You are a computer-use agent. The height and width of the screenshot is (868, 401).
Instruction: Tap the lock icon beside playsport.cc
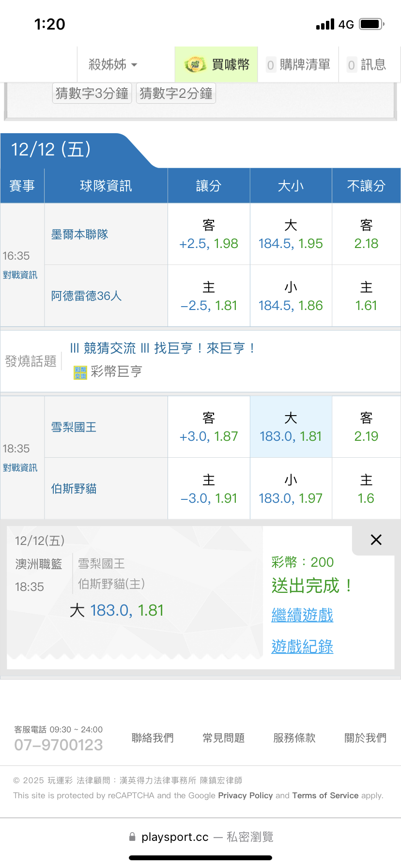(132, 837)
